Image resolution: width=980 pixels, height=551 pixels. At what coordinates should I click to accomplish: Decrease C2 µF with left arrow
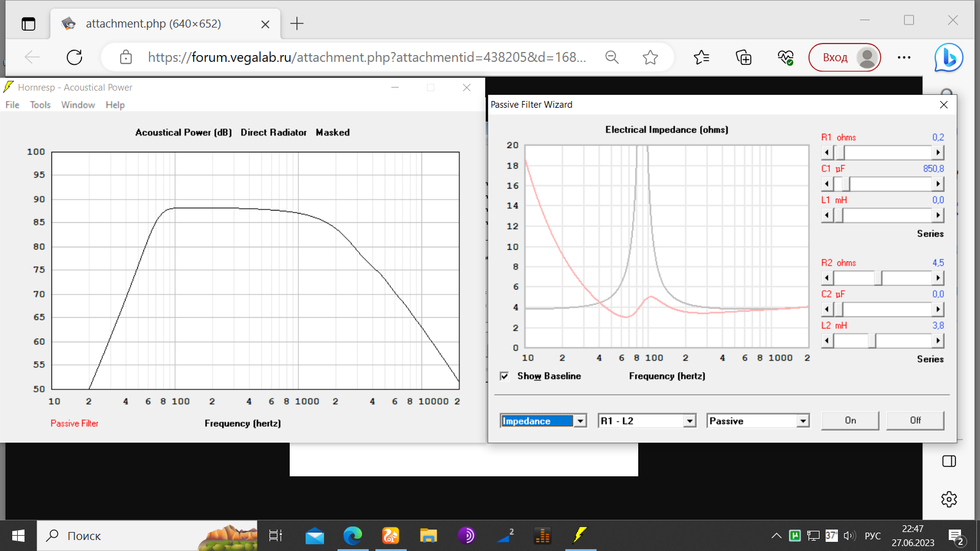[827, 309]
